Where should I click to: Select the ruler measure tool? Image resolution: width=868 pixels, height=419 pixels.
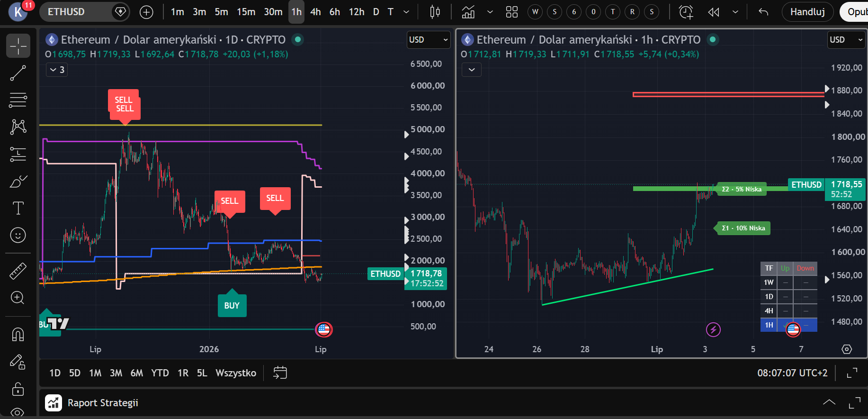tap(18, 271)
